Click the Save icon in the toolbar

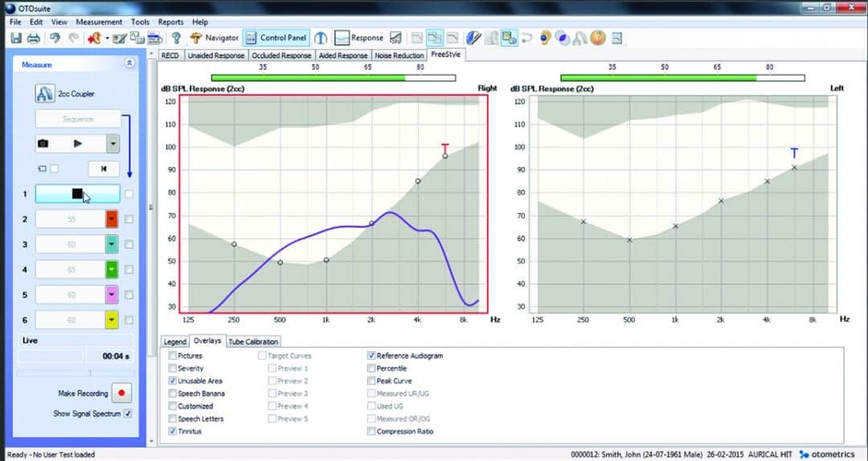[15, 38]
